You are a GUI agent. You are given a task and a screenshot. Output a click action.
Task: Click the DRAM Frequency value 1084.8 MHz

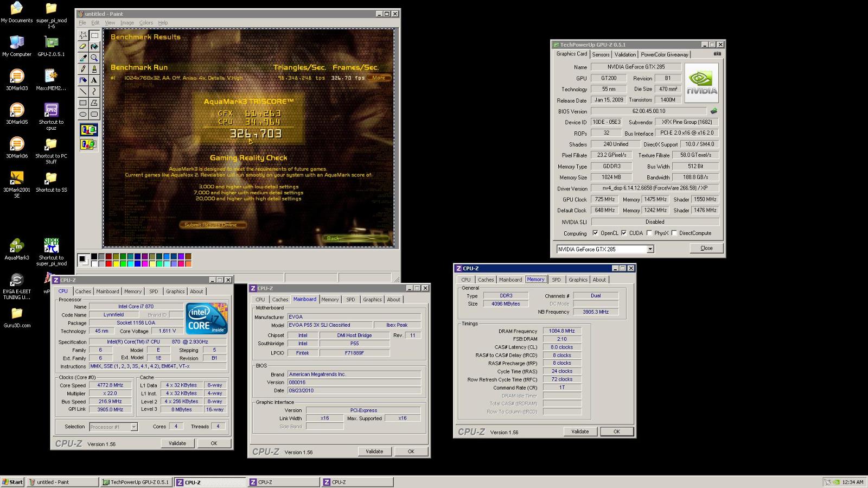561,331
